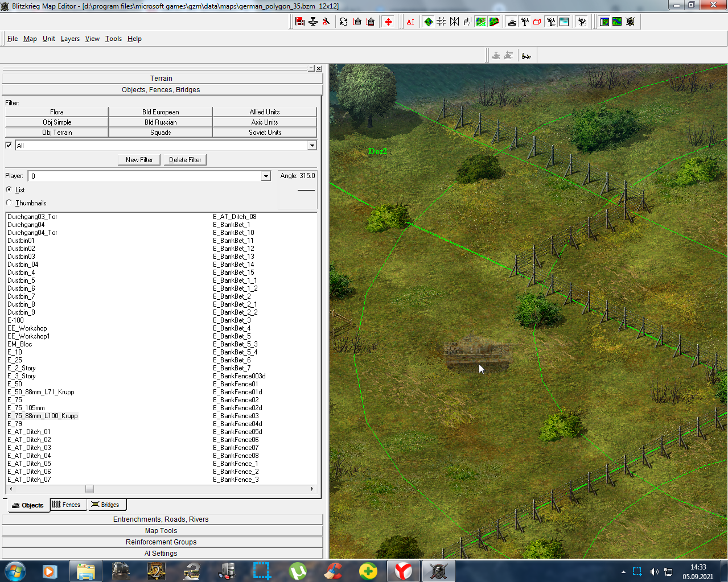Screen dimensions: 728x582
Task: Open the Map menu
Action: pyautogui.click(x=30, y=39)
